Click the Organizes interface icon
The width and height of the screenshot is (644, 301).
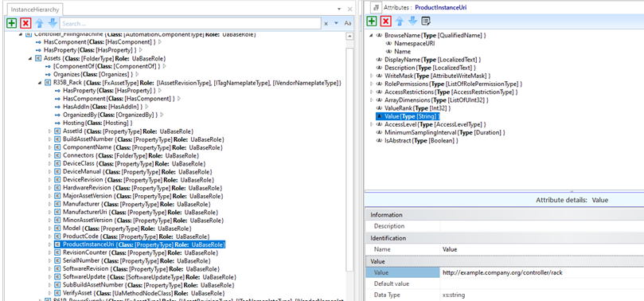(48, 74)
